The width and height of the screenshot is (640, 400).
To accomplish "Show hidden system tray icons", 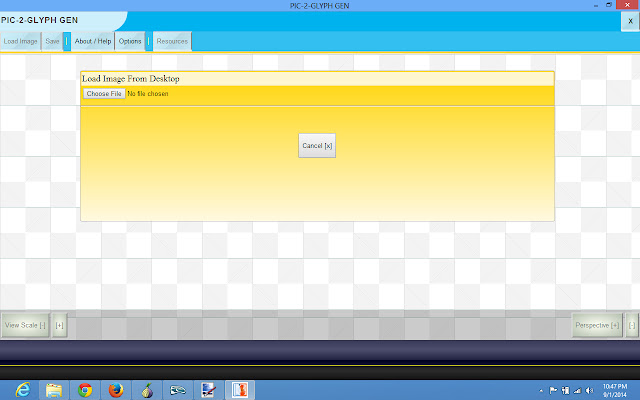I will (541, 391).
